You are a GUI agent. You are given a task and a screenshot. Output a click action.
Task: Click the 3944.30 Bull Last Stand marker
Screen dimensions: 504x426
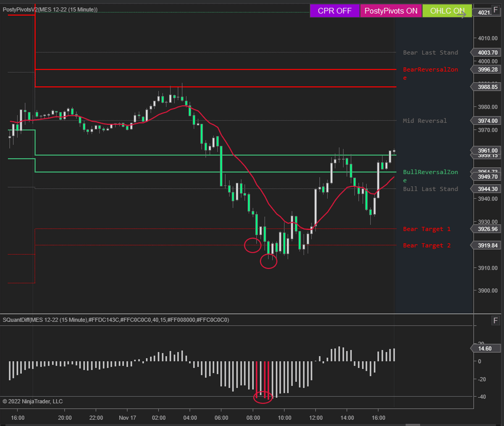(x=487, y=189)
